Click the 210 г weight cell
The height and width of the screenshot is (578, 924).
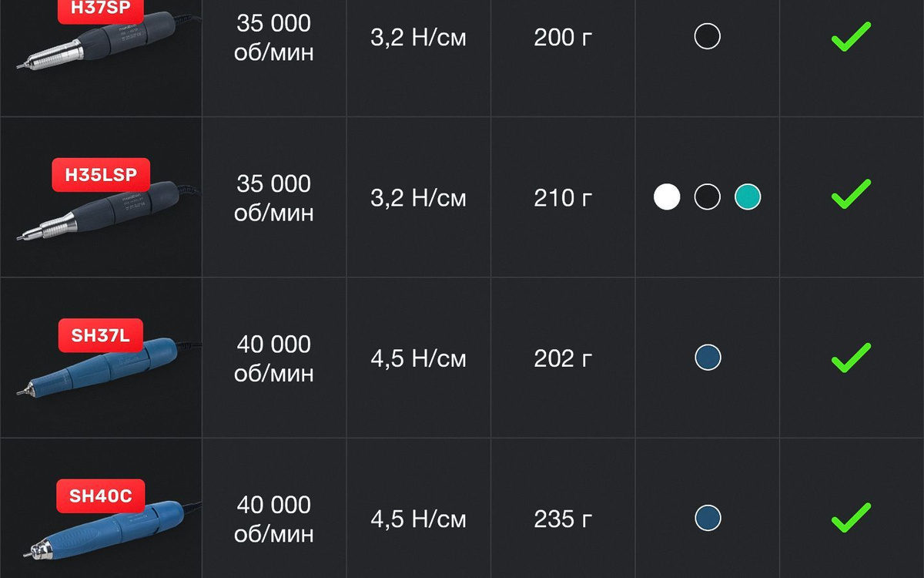tap(563, 198)
